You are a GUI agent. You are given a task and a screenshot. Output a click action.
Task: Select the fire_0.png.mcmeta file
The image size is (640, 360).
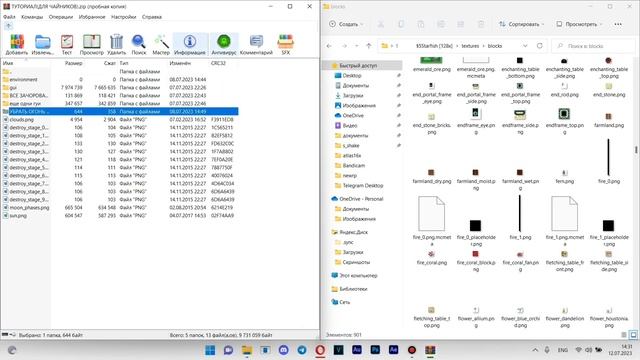point(431,220)
